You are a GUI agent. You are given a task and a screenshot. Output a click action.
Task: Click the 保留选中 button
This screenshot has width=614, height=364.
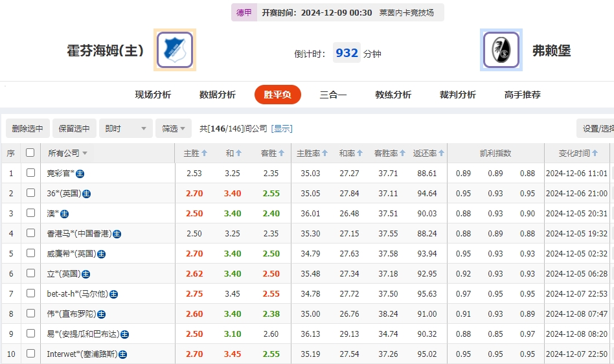click(x=74, y=128)
